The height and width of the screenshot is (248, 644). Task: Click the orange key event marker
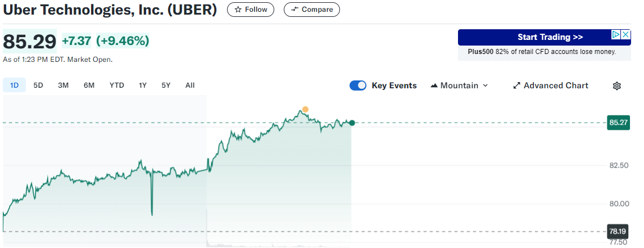305,109
